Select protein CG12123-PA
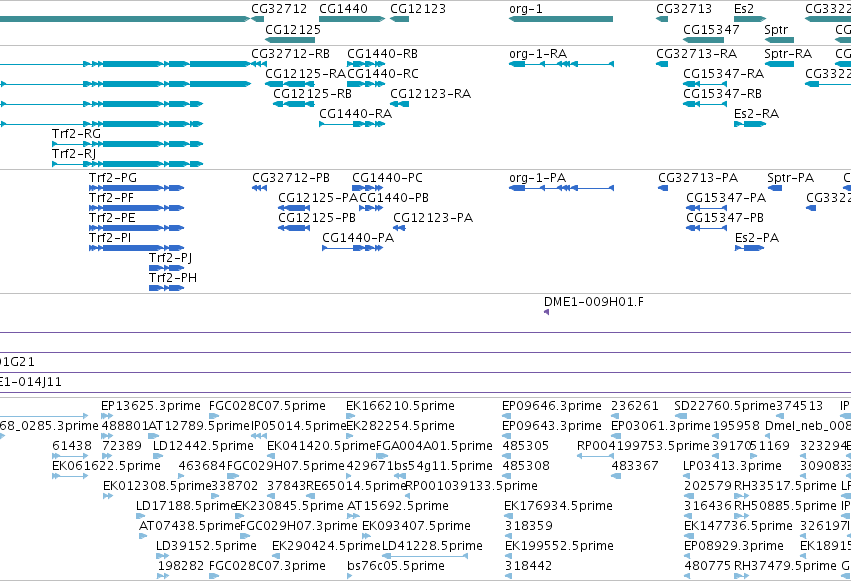Viewport: 851px width, 581px height. [x=433, y=218]
